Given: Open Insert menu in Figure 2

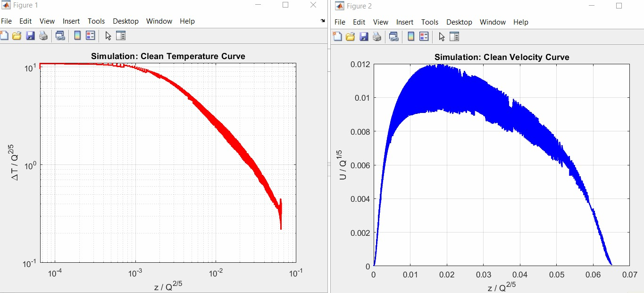Looking at the screenshot, I should [x=405, y=22].
